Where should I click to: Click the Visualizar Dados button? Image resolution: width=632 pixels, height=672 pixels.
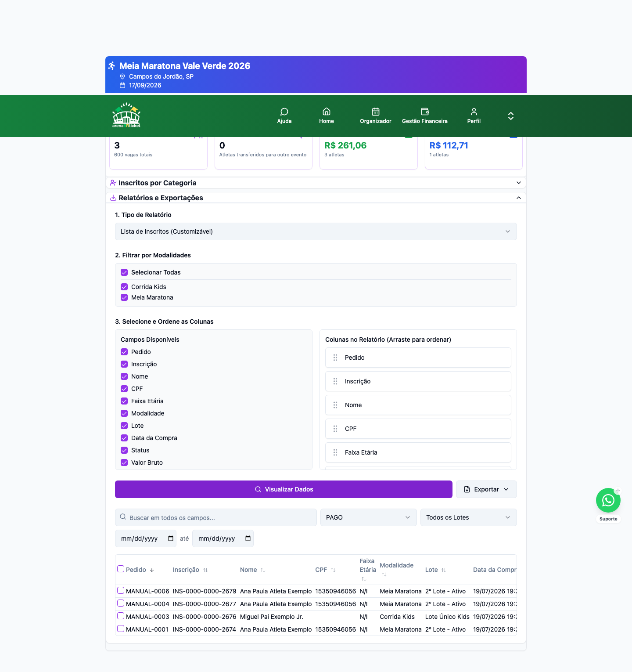coord(284,489)
